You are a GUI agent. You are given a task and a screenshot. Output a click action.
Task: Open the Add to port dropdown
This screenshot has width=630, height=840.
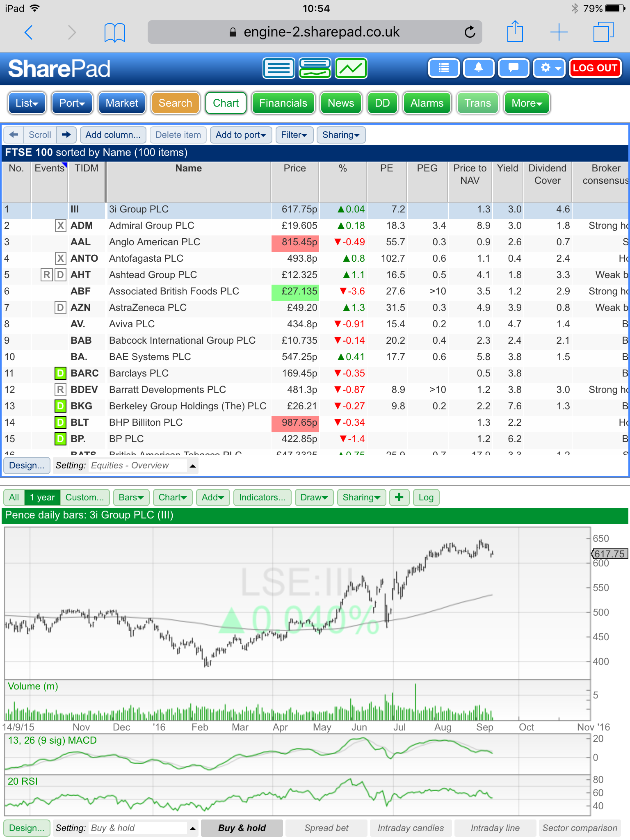click(x=241, y=135)
